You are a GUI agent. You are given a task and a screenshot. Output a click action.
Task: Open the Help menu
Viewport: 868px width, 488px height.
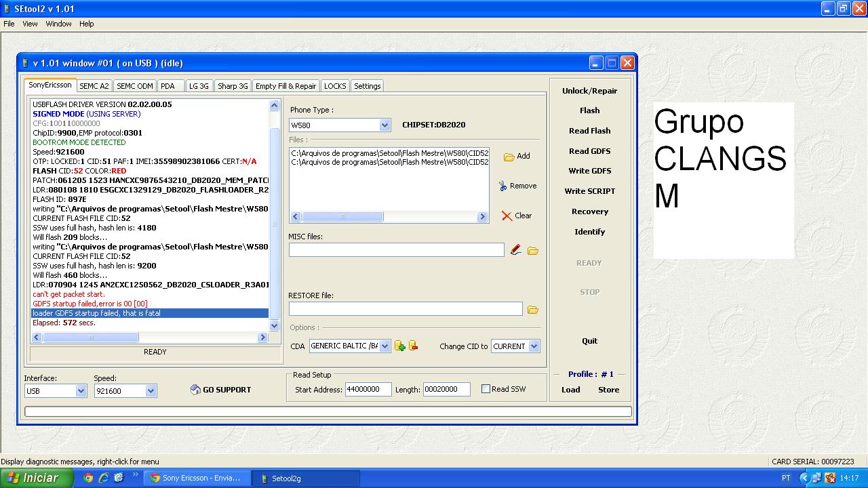pyautogui.click(x=86, y=24)
